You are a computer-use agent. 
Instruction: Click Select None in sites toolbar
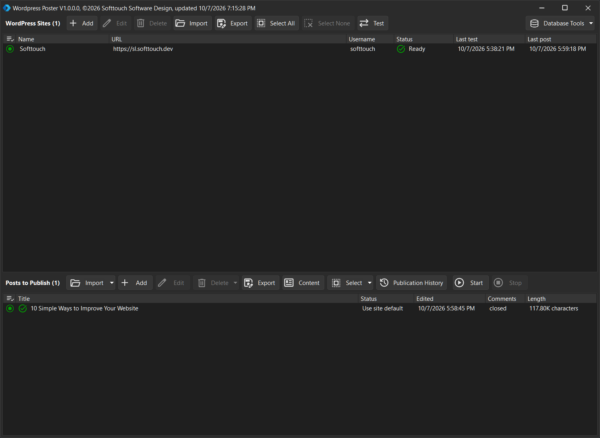(x=328, y=23)
